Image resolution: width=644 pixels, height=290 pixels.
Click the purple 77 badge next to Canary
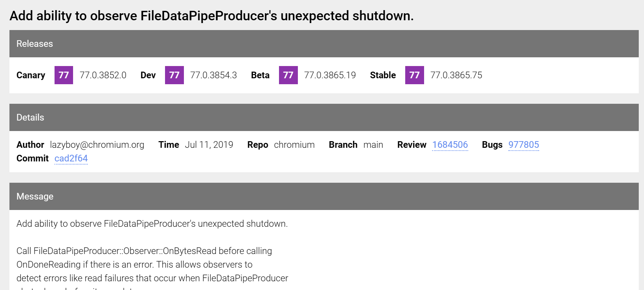(64, 75)
